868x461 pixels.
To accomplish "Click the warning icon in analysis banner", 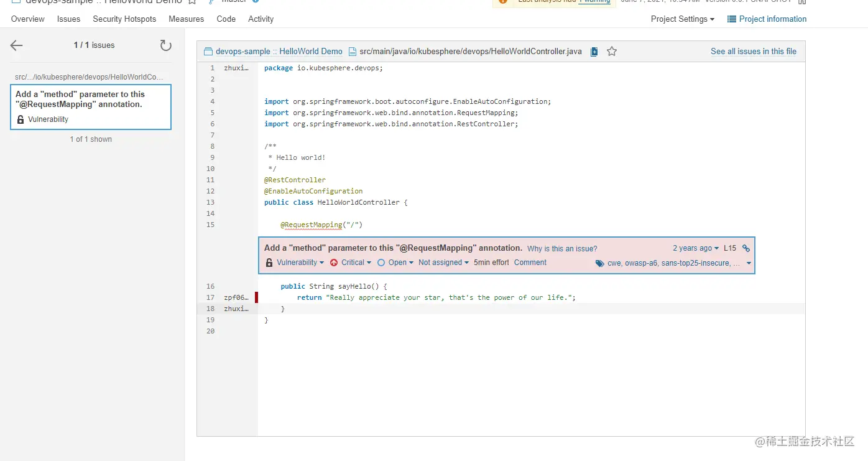I will 503,1.
